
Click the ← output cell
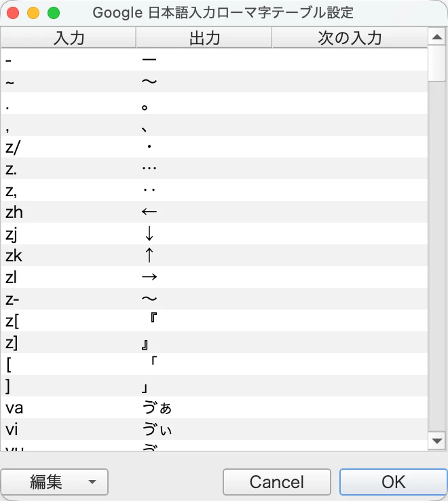point(204,212)
